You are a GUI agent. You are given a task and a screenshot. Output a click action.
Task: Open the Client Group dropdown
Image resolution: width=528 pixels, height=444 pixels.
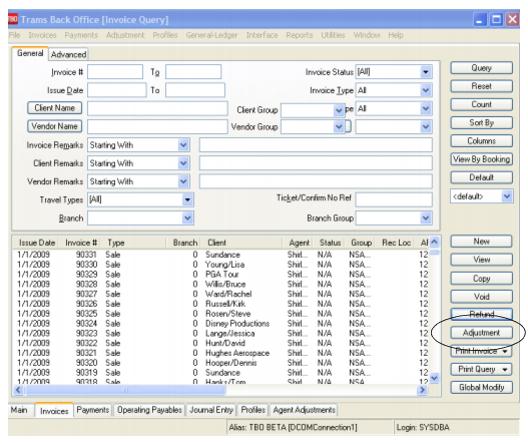pyautogui.click(x=338, y=110)
